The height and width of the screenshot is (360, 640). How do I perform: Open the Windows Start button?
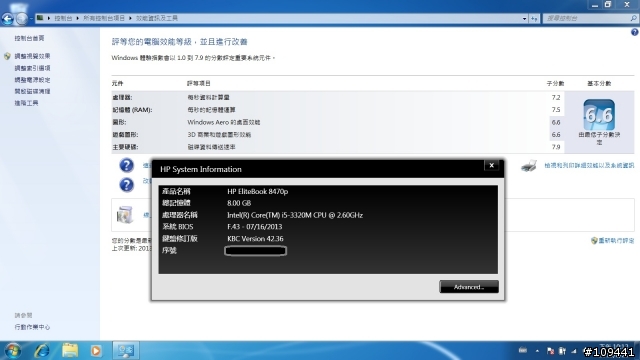pos(13,351)
